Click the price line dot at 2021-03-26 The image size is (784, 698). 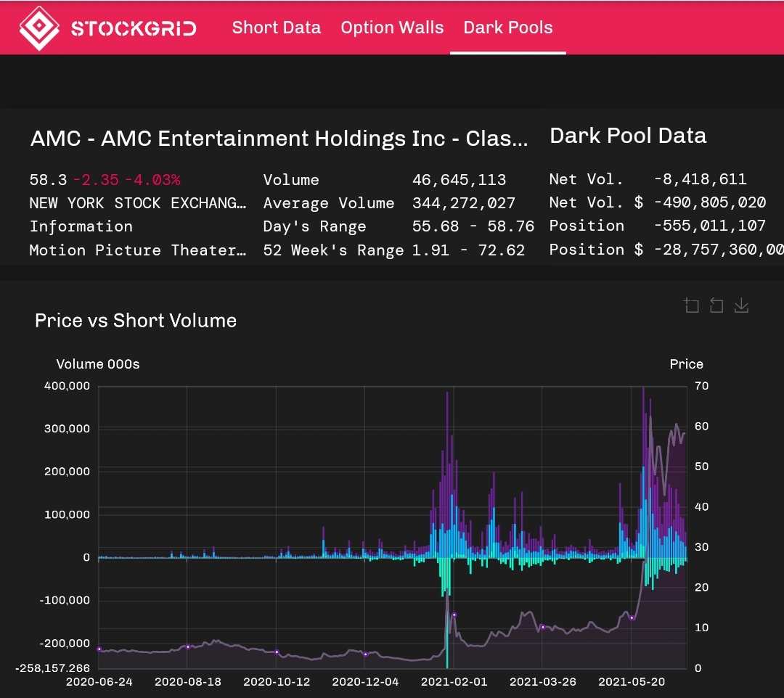542,627
